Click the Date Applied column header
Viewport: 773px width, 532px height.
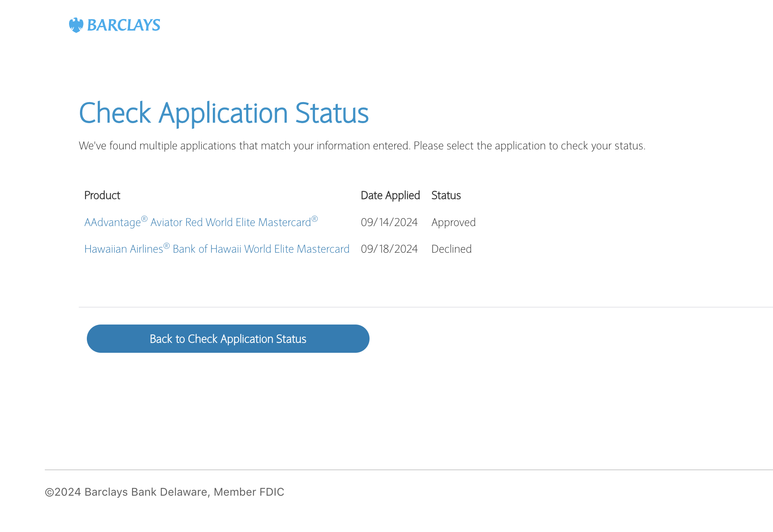click(390, 195)
